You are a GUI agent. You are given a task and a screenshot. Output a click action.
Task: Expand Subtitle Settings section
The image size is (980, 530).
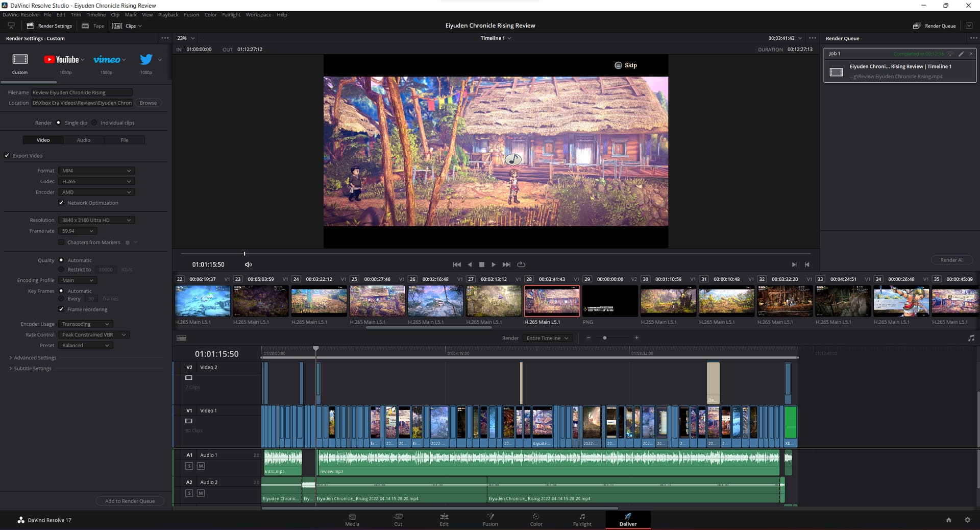[30, 369]
